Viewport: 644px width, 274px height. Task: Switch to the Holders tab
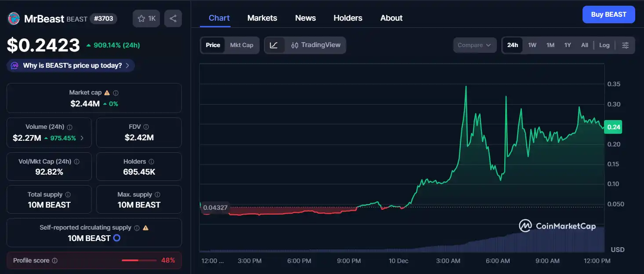tap(347, 18)
